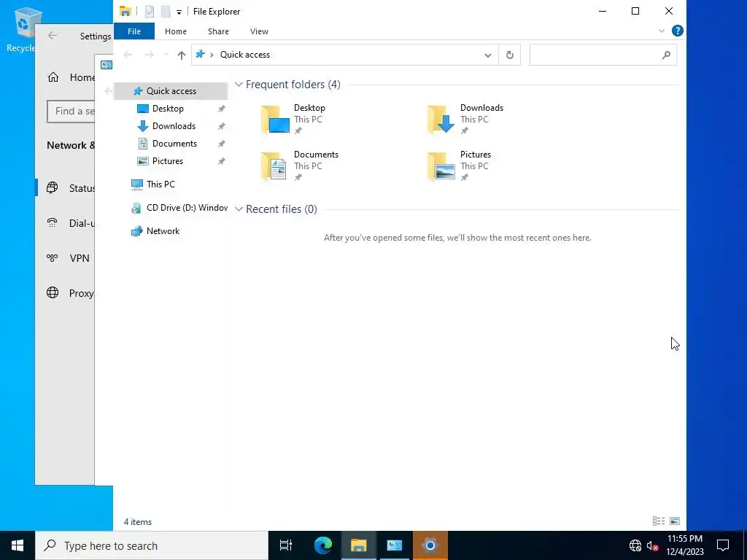Expand the ribbon using the chevron
This screenshot has width=747, height=560.
[x=661, y=31]
